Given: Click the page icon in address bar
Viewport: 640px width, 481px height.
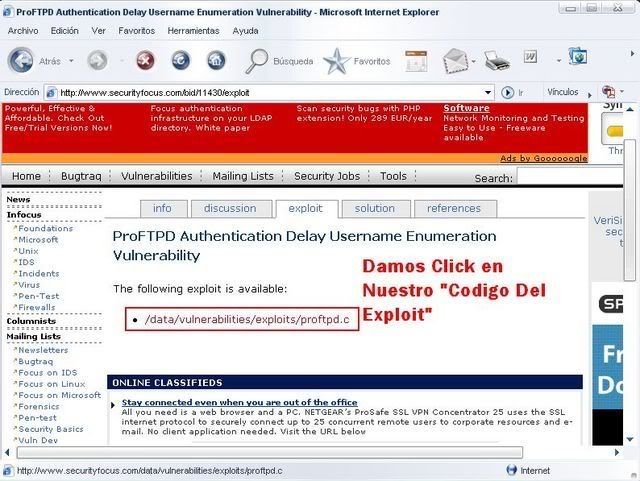Looking at the screenshot, I should [x=51, y=93].
